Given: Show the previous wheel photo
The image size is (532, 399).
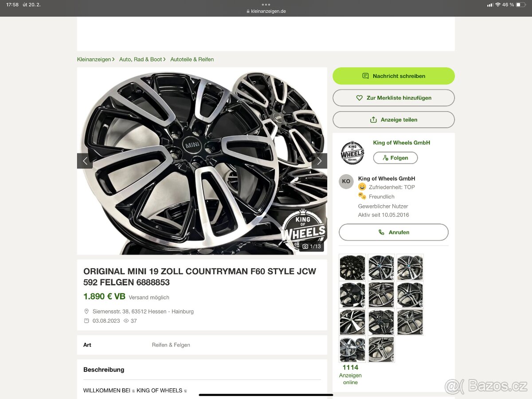Looking at the screenshot, I should (85, 161).
